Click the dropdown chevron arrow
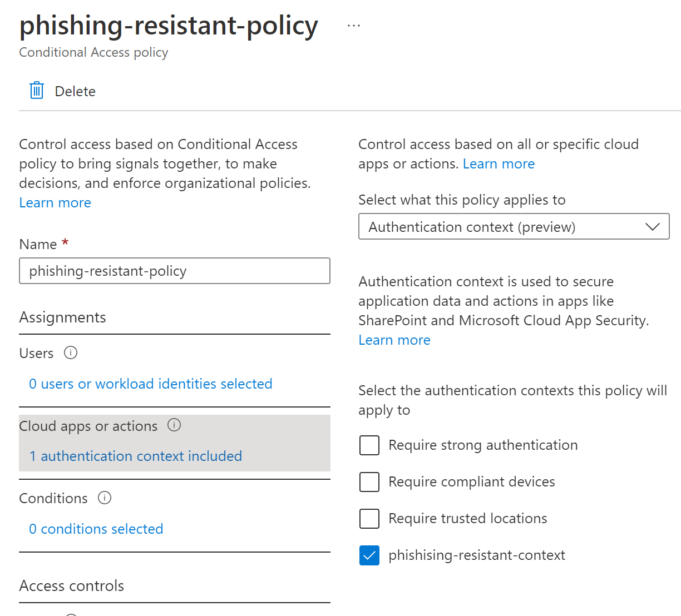The height and width of the screenshot is (616, 681). pos(652,227)
